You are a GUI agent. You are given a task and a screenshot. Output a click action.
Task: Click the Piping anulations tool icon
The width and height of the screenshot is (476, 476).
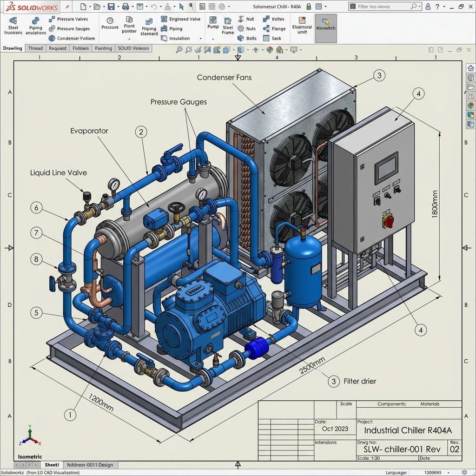point(35,20)
